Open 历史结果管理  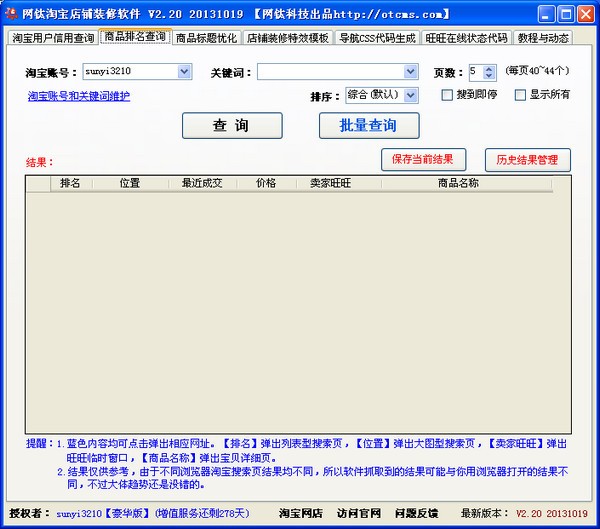pos(528,160)
